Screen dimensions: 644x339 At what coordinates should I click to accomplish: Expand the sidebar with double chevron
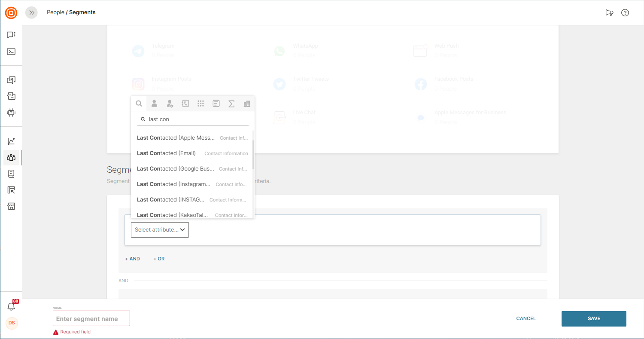31,12
